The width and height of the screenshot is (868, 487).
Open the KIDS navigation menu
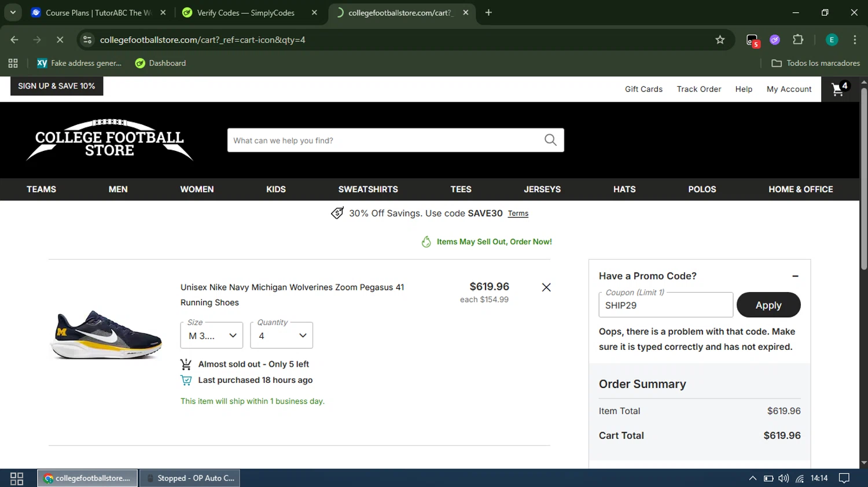pyautogui.click(x=276, y=189)
